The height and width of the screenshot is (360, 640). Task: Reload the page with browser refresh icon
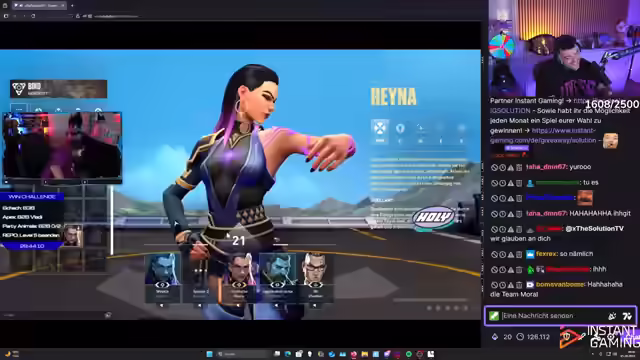point(33,16)
